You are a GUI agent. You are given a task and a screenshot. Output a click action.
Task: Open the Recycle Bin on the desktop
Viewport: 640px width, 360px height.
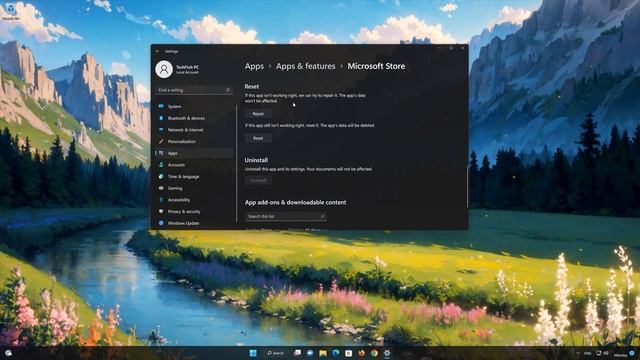pos(11,12)
